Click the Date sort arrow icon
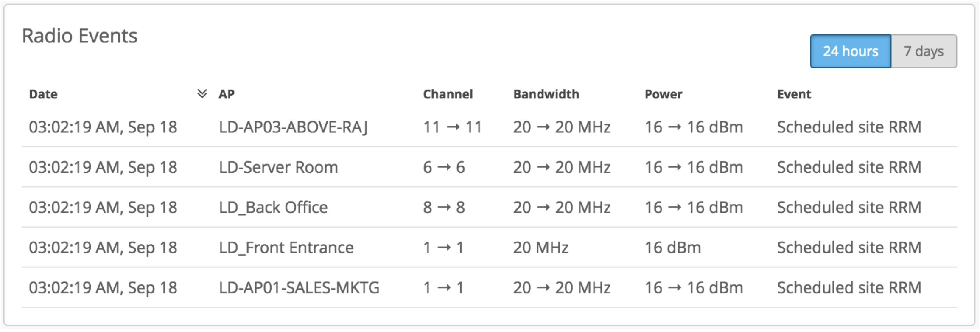 (202, 93)
